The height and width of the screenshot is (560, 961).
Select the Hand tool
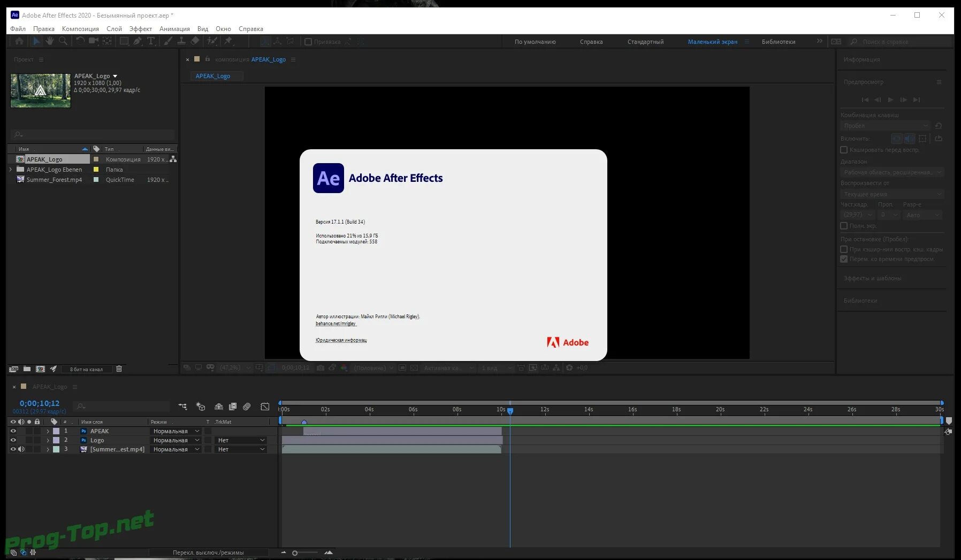50,41
